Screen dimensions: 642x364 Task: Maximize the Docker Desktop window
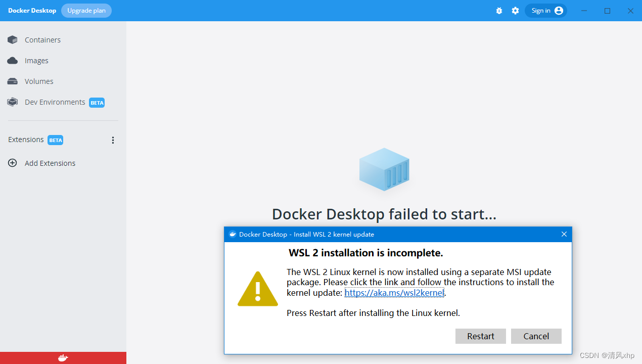click(608, 11)
